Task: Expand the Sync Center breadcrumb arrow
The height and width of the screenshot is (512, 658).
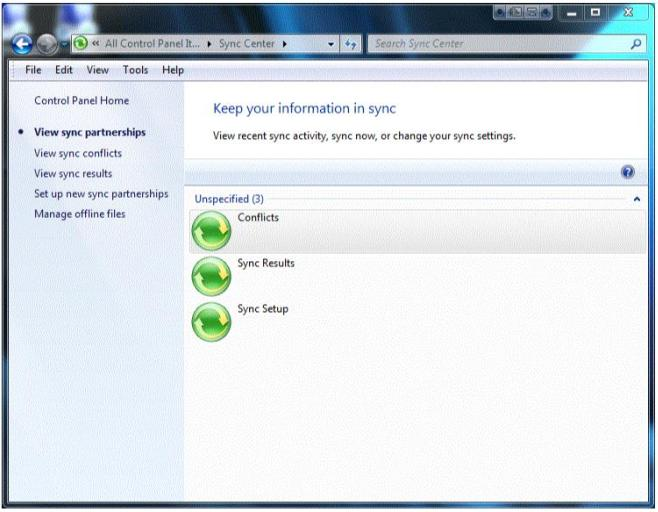Action: 286,45
